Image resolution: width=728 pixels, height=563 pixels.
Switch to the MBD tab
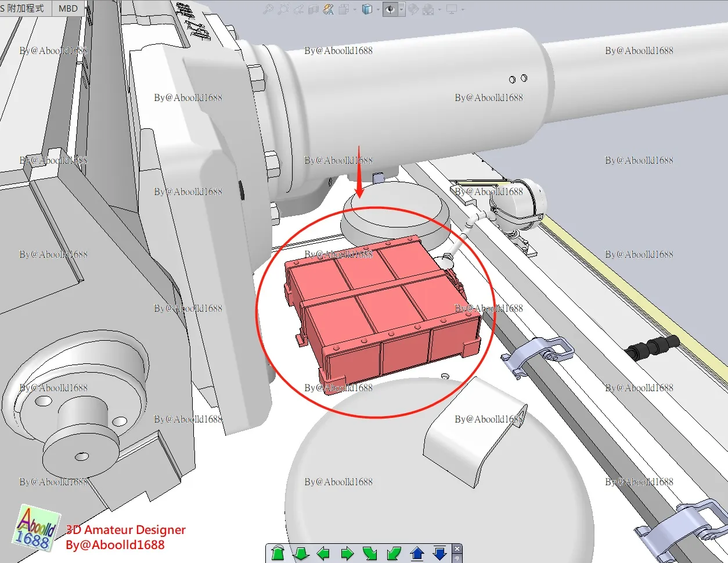(68, 8)
